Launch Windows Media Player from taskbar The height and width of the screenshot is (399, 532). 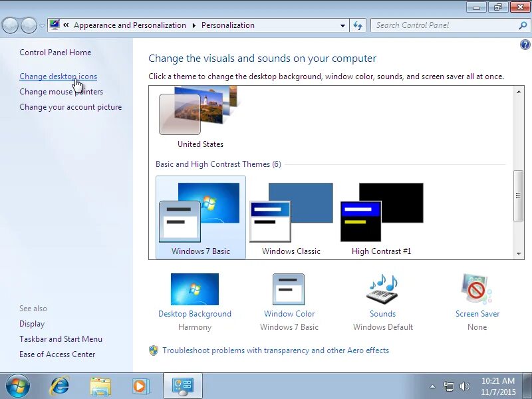point(140,386)
